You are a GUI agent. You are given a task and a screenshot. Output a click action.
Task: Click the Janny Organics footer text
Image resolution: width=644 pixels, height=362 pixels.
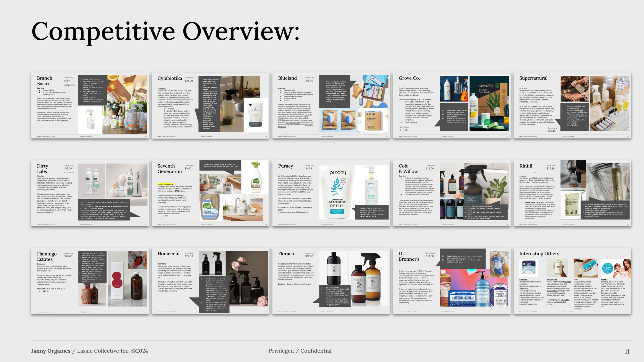pos(51,351)
